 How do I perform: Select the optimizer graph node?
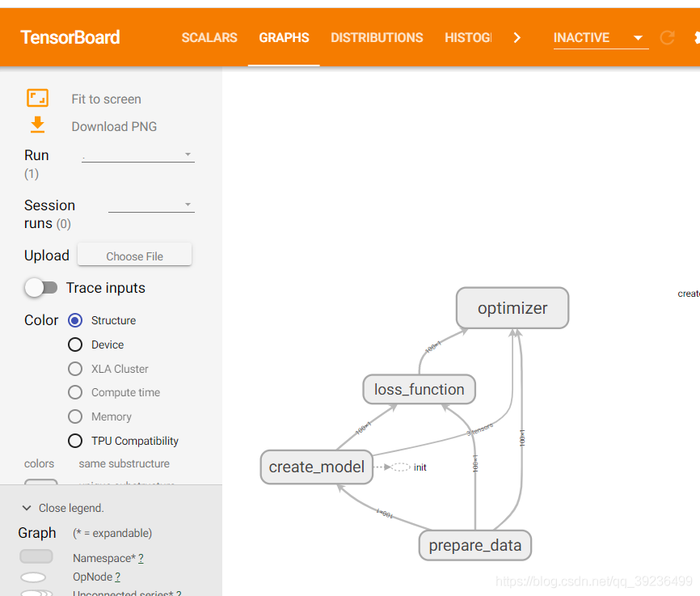512,308
